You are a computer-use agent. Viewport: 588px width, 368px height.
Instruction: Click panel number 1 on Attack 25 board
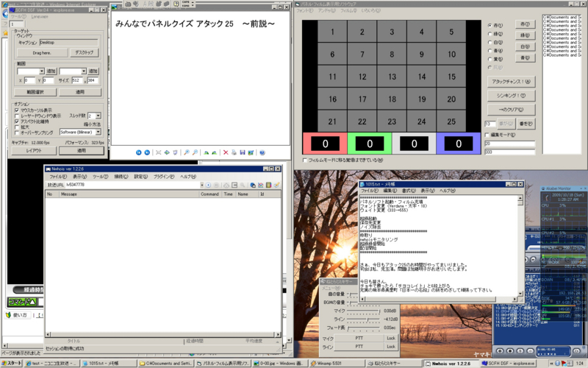[332, 32]
